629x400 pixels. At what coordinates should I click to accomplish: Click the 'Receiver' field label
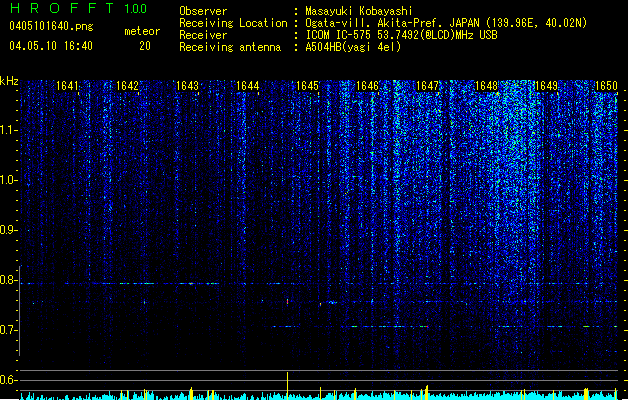pyautogui.click(x=203, y=35)
